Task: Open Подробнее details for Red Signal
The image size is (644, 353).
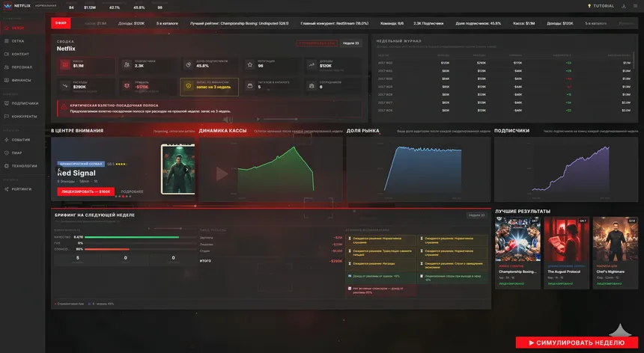Action: [132, 191]
